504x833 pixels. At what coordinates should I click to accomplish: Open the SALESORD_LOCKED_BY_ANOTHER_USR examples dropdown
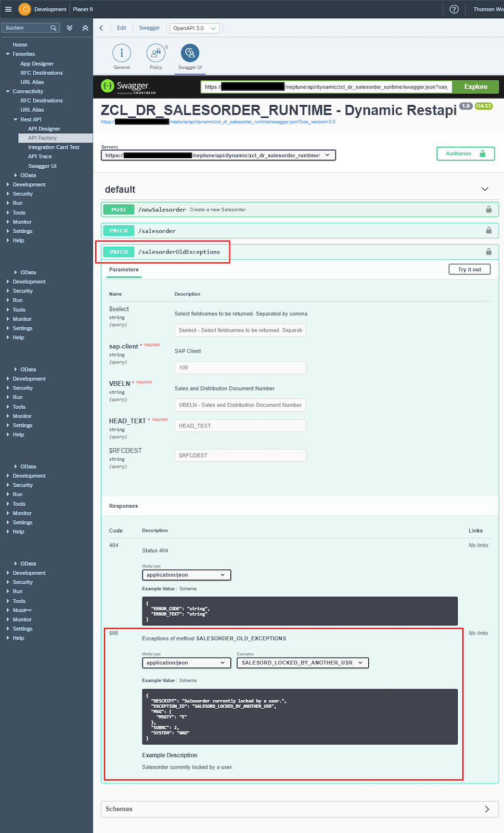click(x=303, y=663)
